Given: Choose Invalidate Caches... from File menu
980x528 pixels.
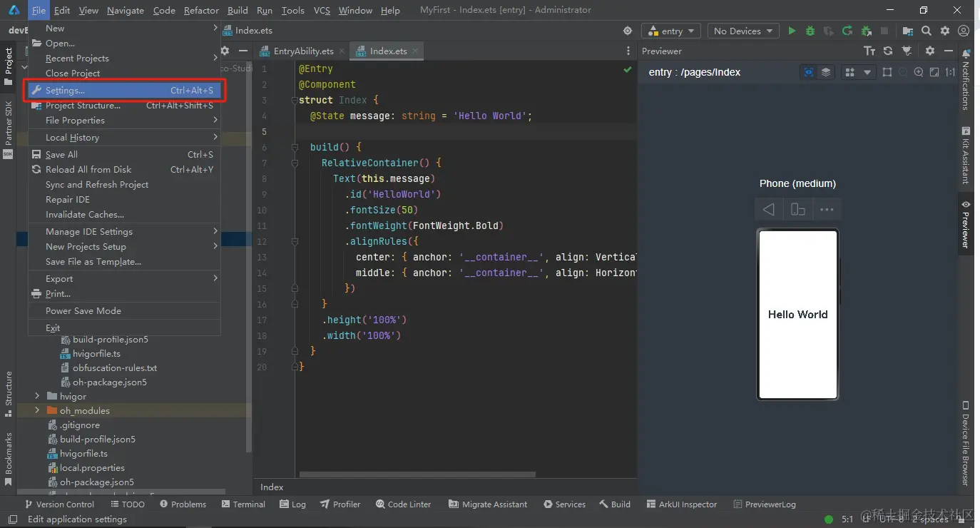Looking at the screenshot, I should pos(124,215).
